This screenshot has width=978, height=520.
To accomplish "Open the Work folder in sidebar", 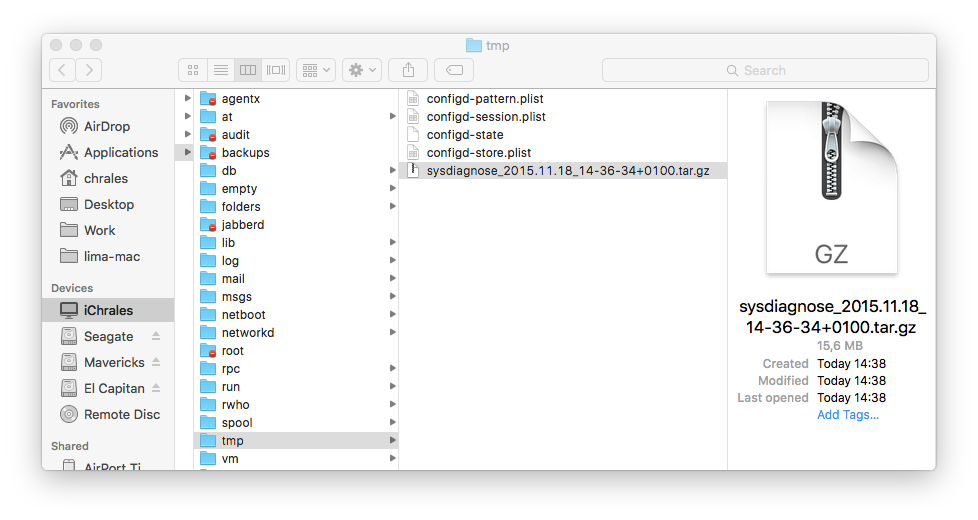I will click(x=107, y=231).
